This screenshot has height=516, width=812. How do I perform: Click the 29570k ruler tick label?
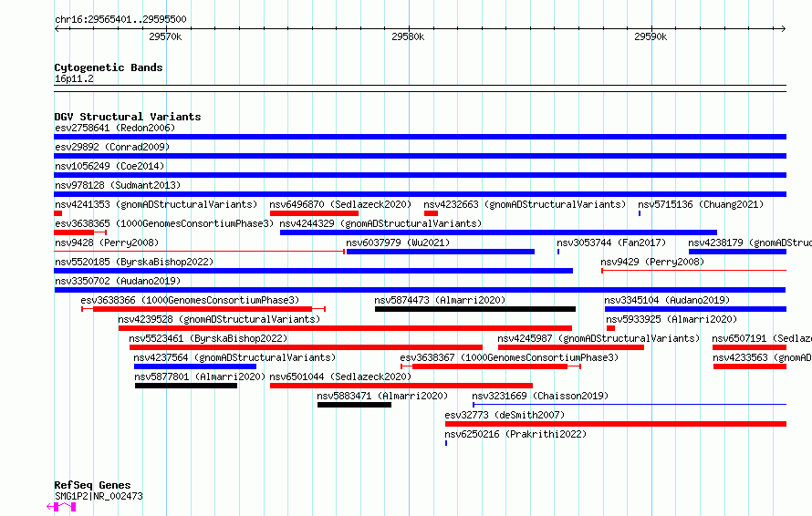coord(165,36)
